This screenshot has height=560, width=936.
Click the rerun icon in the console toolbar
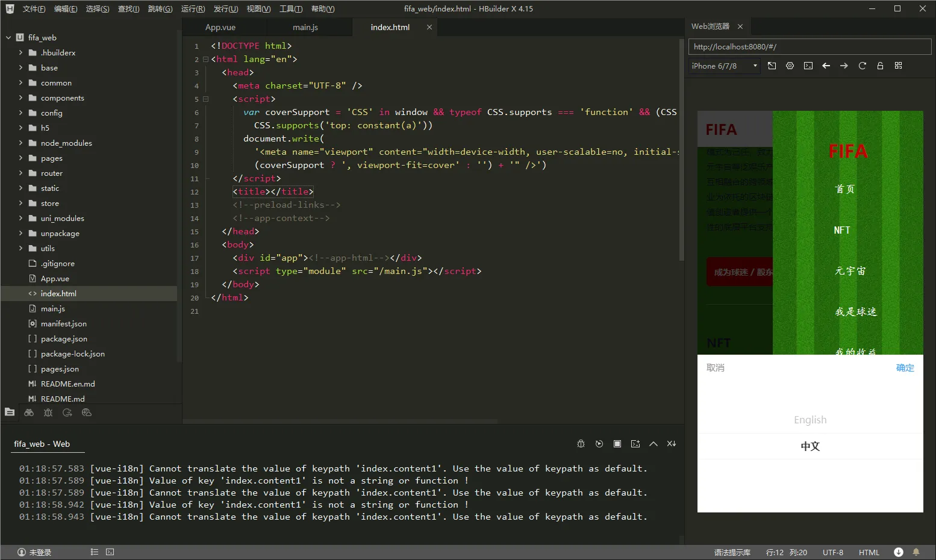tap(599, 444)
